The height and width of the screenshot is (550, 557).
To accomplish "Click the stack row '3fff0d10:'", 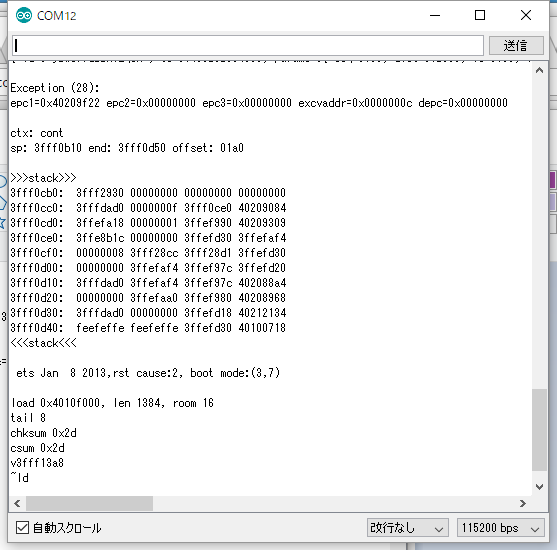I will coord(148,283).
